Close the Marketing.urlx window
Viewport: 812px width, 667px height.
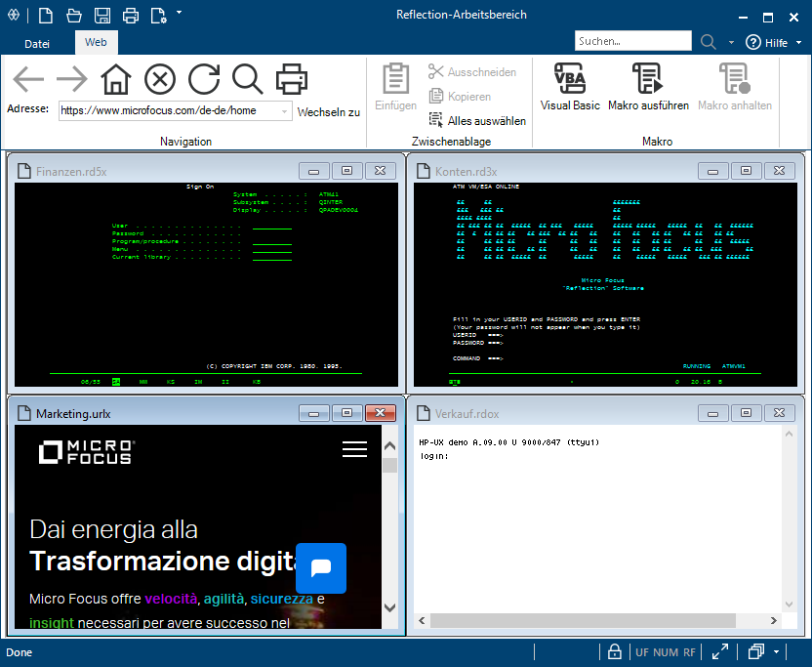point(380,412)
